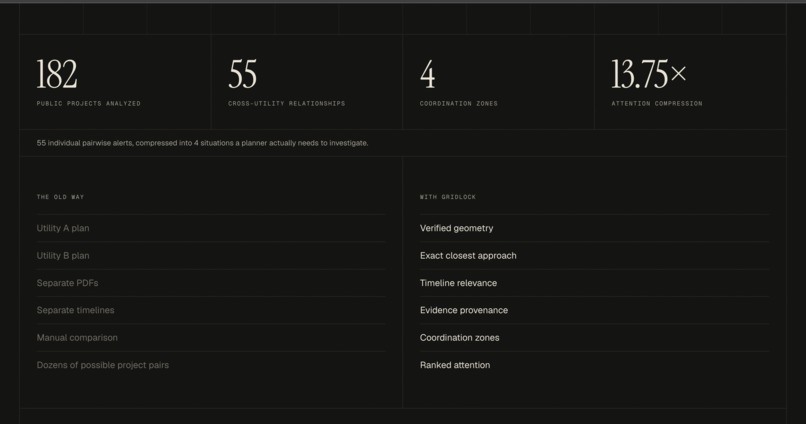This screenshot has width=806, height=424.
Task: Click the 'Ranked attention' row
Action: click(594, 365)
